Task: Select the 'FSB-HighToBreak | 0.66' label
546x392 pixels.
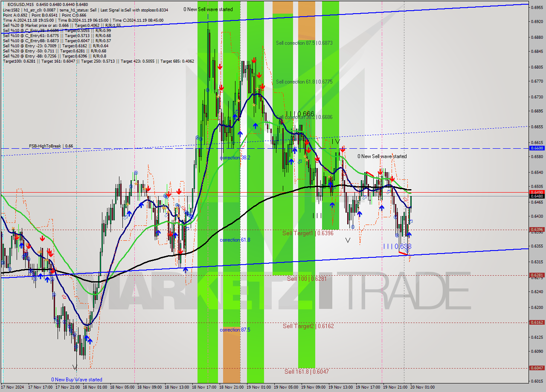Action: click(51, 146)
